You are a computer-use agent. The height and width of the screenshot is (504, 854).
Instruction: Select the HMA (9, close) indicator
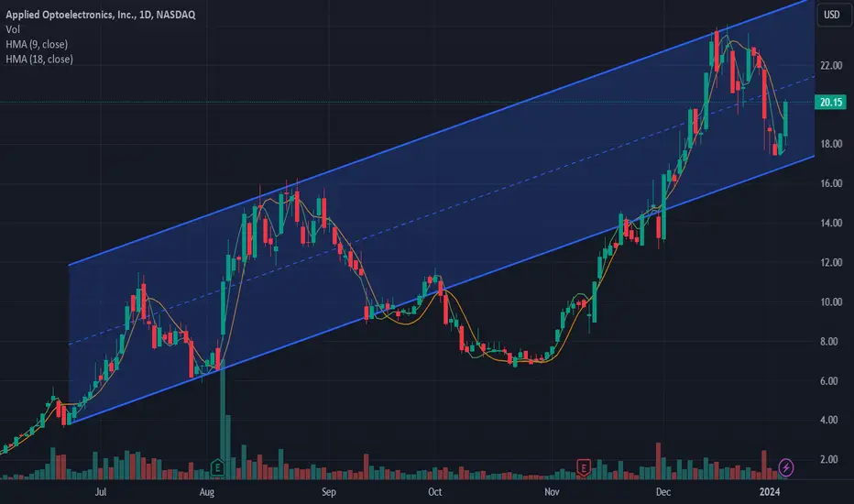[x=37, y=44]
